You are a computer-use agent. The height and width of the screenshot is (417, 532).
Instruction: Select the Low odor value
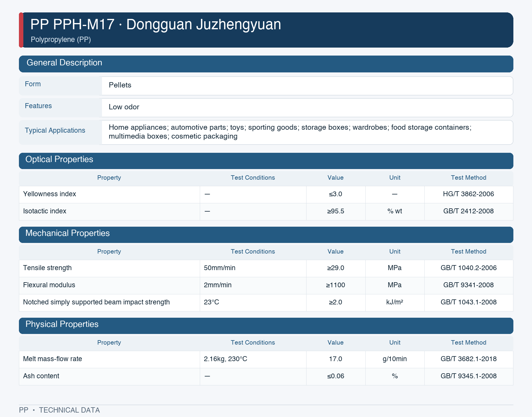[x=124, y=107]
